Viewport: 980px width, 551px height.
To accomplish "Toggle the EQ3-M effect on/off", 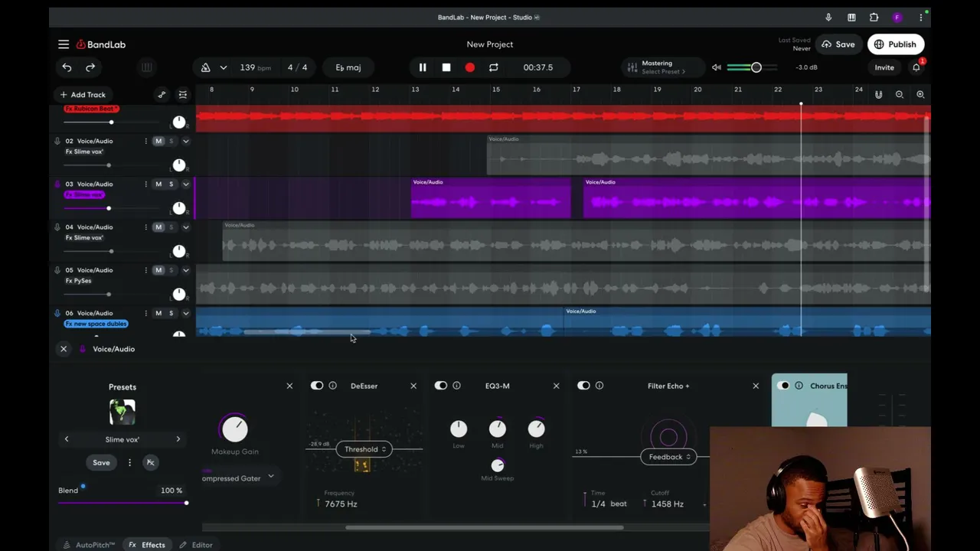I will (441, 386).
